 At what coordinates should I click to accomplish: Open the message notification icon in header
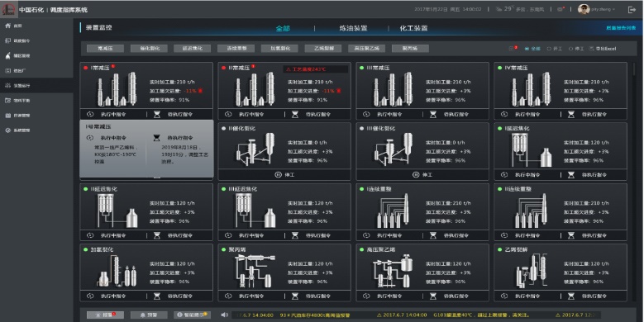[561, 9]
